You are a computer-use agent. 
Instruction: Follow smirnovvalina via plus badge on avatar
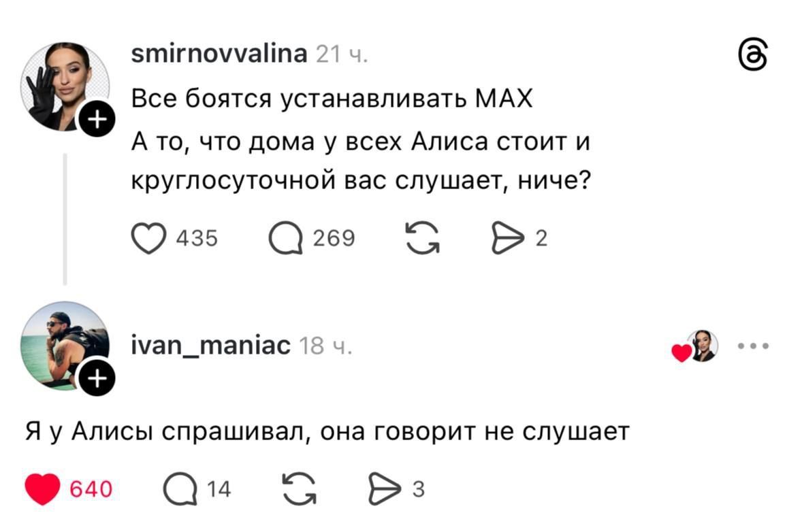[x=96, y=119]
